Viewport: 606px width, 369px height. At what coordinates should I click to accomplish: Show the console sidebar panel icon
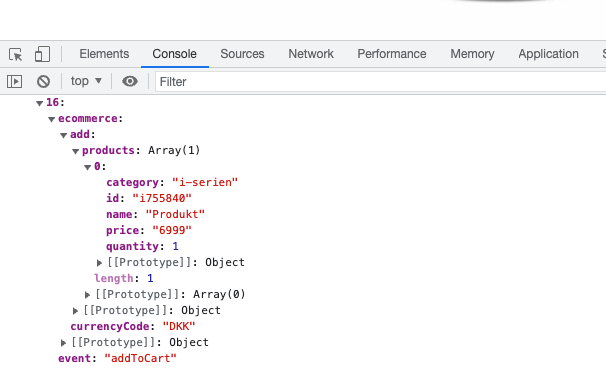14,82
